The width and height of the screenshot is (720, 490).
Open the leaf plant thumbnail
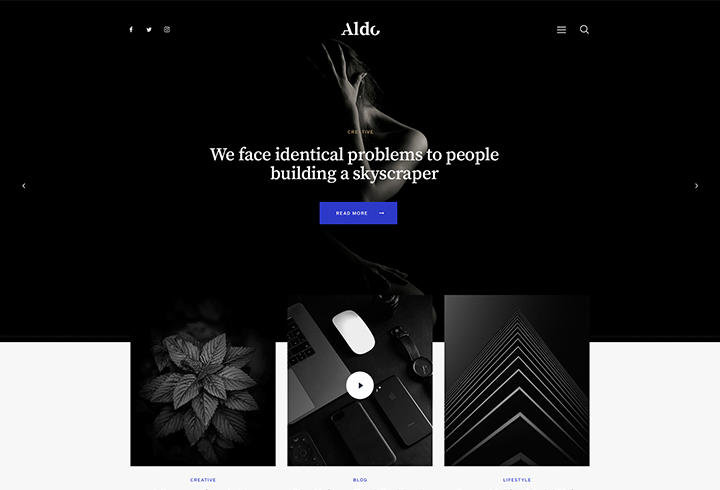pyautogui.click(x=203, y=381)
